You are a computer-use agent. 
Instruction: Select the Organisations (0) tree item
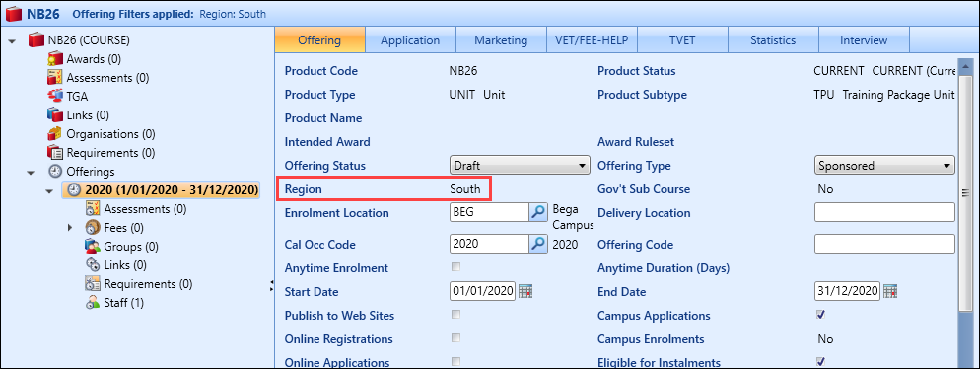point(111,134)
